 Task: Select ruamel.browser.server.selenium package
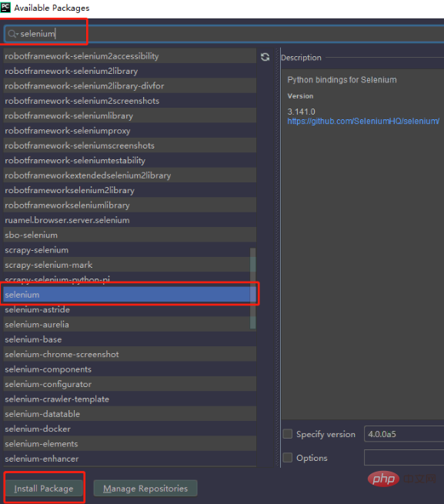(x=130, y=220)
